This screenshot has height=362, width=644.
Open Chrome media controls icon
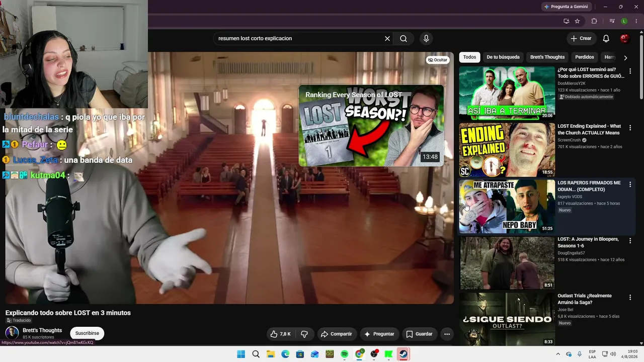tap(612, 21)
